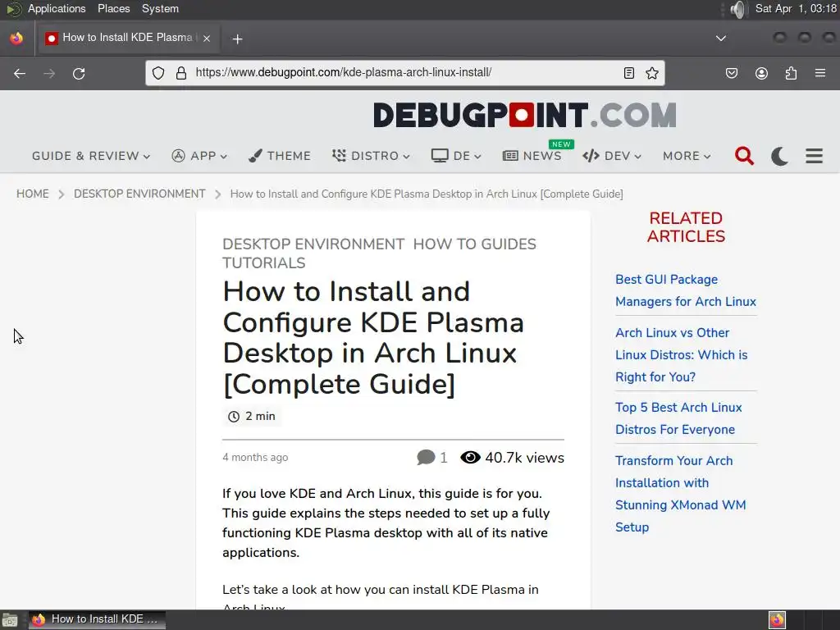Reload the current page

click(x=79, y=73)
